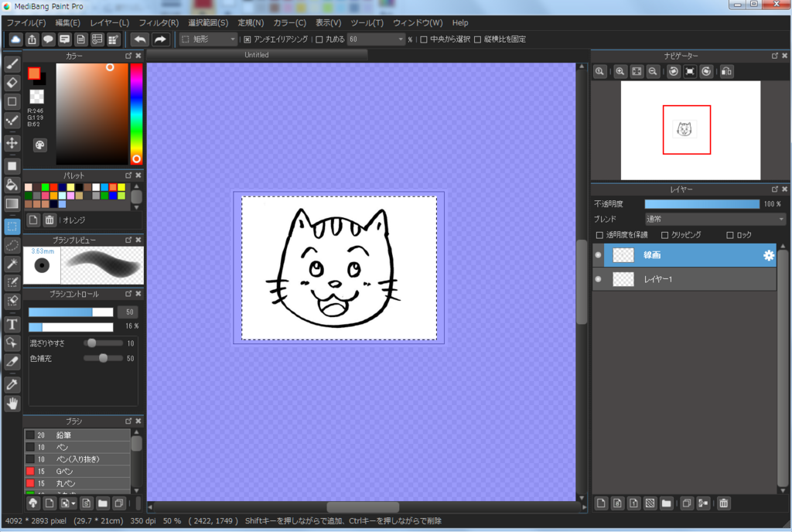The image size is (792, 532).
Task: Select the Eyedropper tool
Action: coord(12,384)
